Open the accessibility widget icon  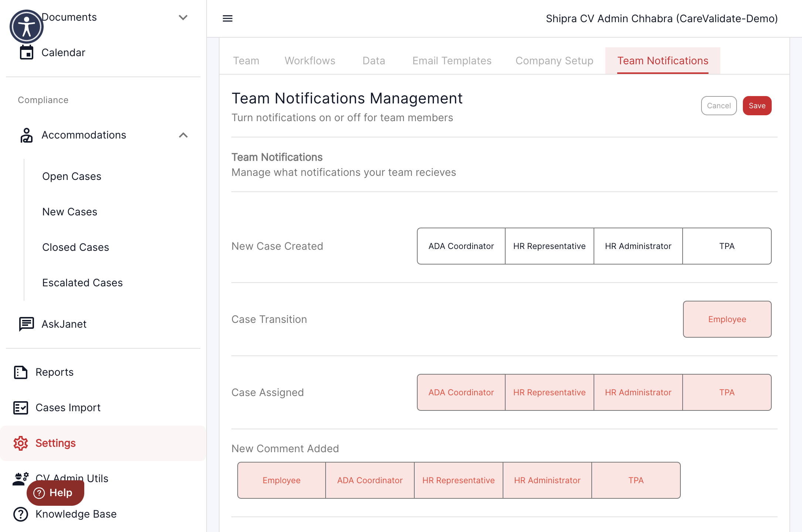pos(27,27)
